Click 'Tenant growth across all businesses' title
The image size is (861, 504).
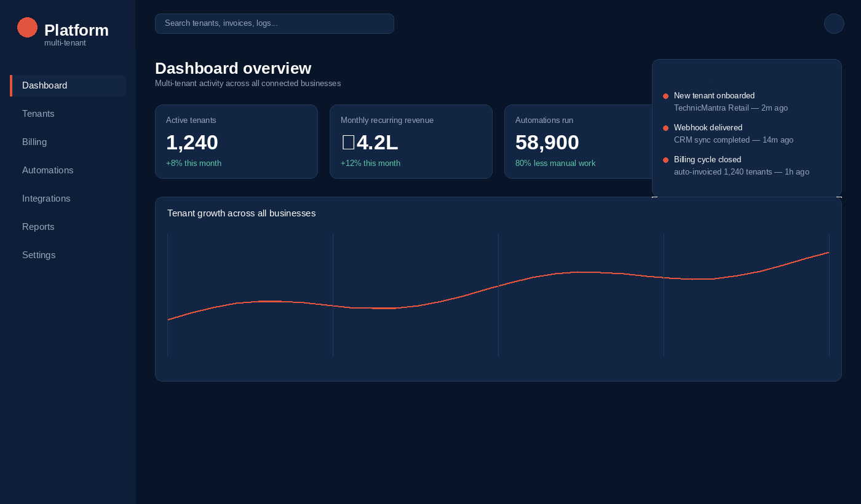(241, 213)
